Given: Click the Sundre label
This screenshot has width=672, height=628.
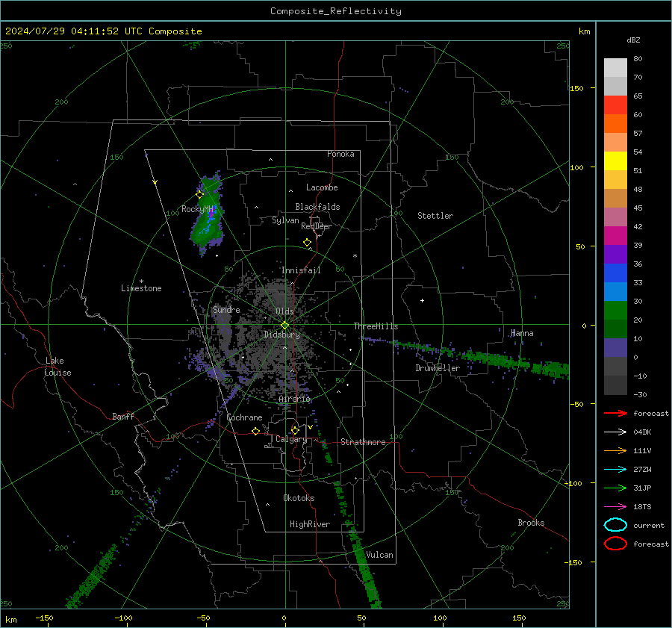Looking at the screenshot, I should coord(226,309).
